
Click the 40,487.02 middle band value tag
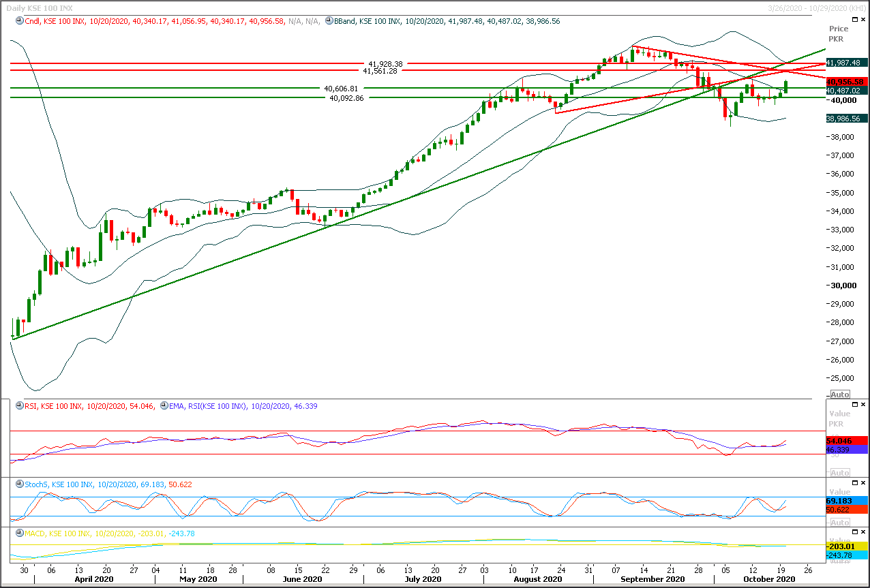click(x=846, y=90)
